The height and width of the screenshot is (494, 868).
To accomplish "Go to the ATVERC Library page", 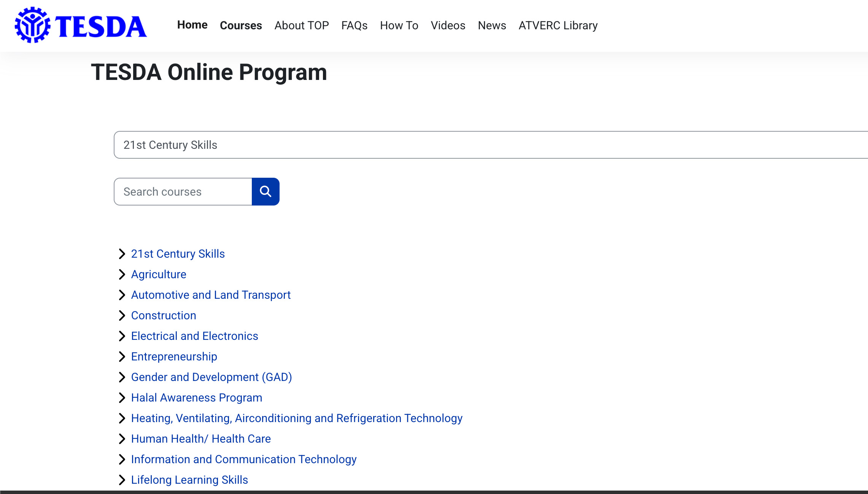I will click(x=558, y=25).
